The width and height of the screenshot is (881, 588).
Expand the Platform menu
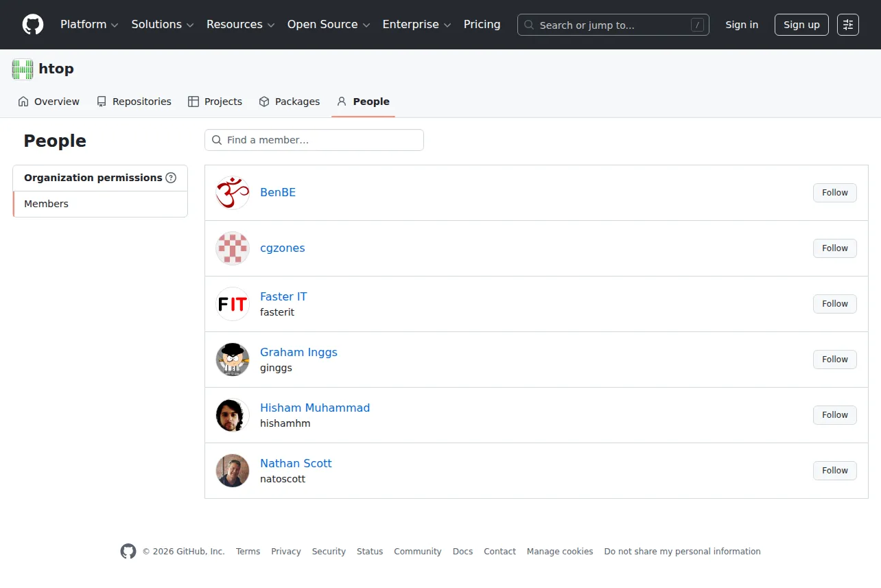point(89,25)
